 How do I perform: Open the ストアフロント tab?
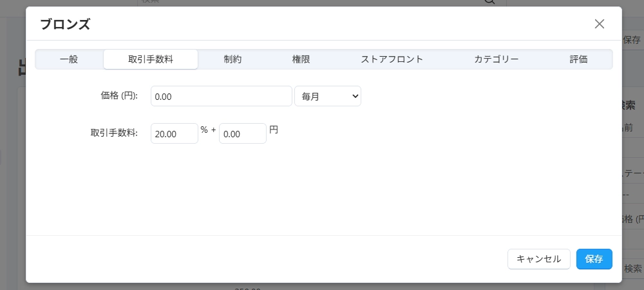point(392,59)
